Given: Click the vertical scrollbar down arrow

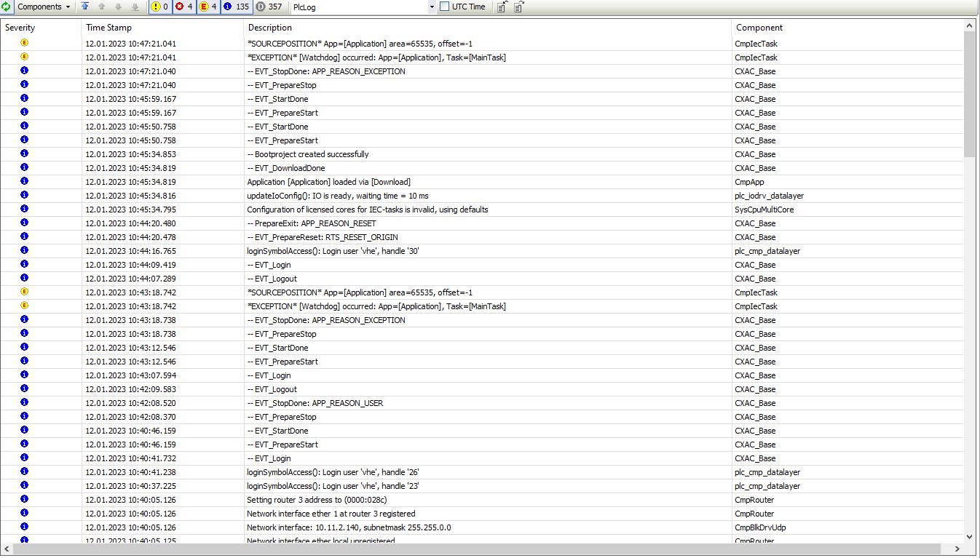Looking at the screenshot, I should coord(969,537).
